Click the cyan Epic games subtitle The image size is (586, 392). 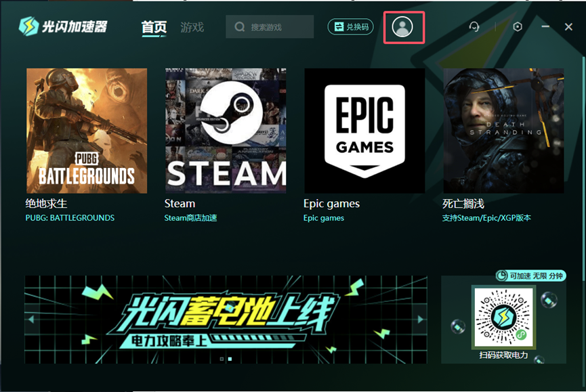(324, 218)
